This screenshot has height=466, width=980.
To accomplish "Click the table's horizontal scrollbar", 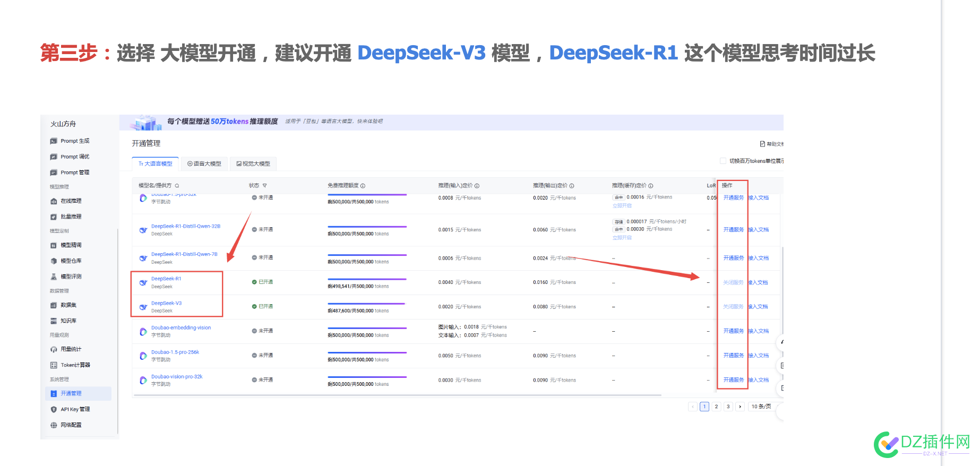I will click(x=398, y=395).
